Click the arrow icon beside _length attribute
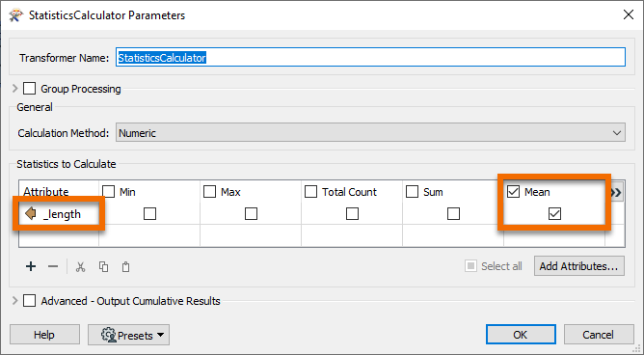 tap(31, 214)
